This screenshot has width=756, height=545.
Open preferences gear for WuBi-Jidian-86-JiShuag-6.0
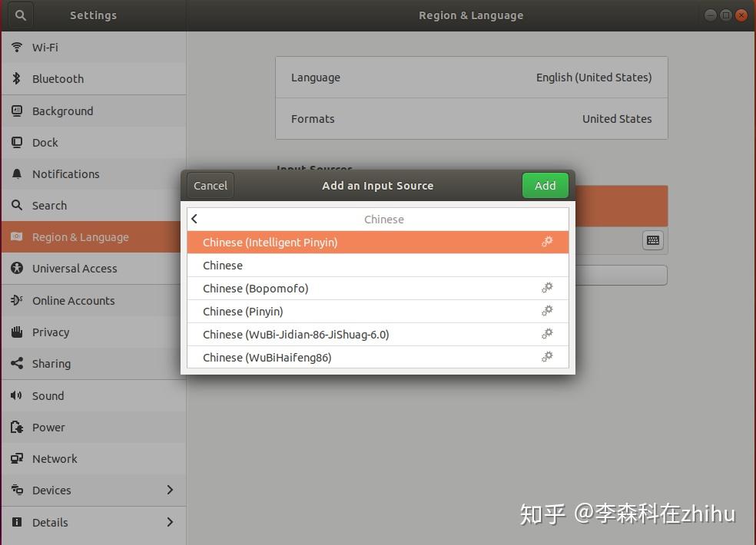coord(547,334)
